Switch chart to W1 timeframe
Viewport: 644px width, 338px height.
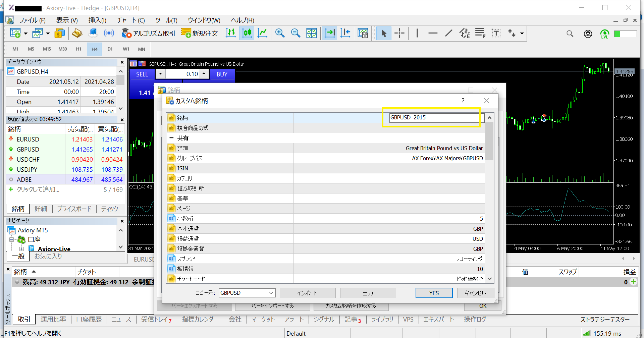click(x=126, y=49)
